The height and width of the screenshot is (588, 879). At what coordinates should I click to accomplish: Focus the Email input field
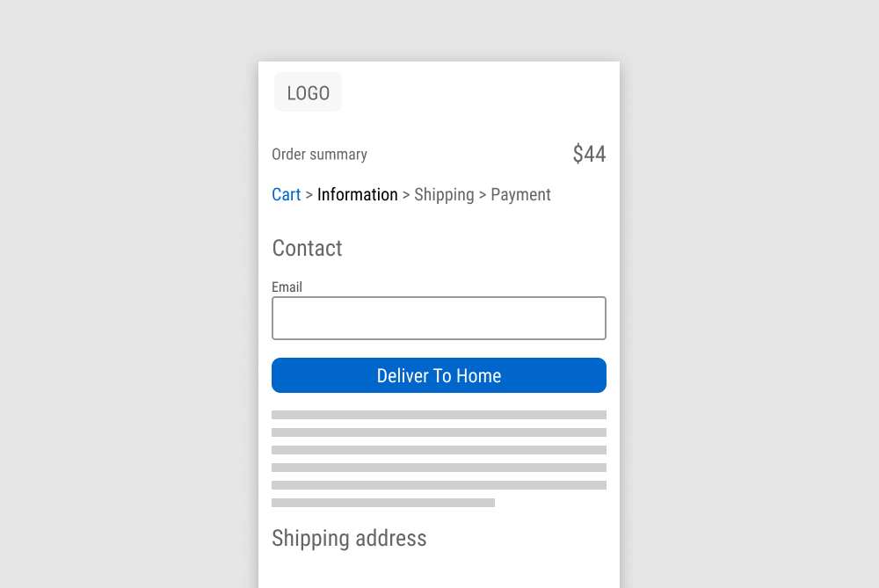tap(439, 318)
